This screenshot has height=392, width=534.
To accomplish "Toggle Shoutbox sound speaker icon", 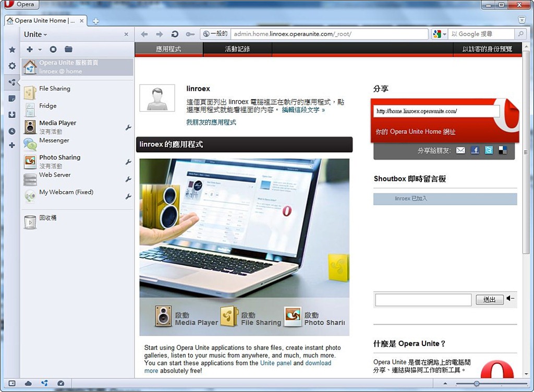I will (x=510, y=298).
